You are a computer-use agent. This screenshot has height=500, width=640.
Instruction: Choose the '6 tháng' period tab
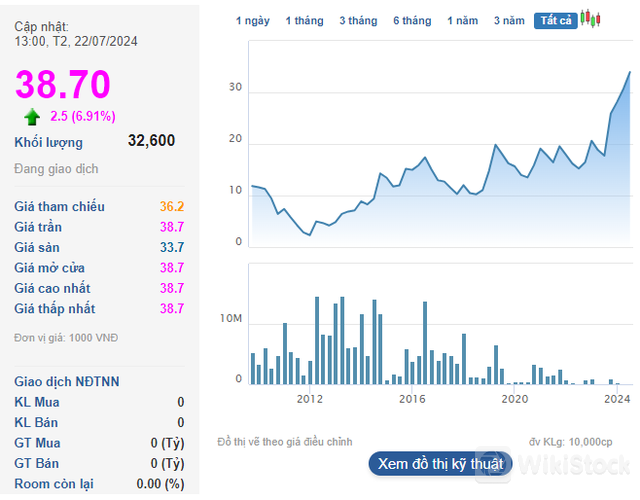(412, 21)
